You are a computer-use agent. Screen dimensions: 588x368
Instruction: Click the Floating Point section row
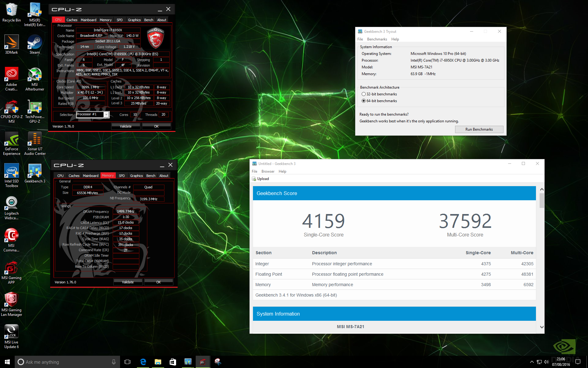(x=394, y=274)
